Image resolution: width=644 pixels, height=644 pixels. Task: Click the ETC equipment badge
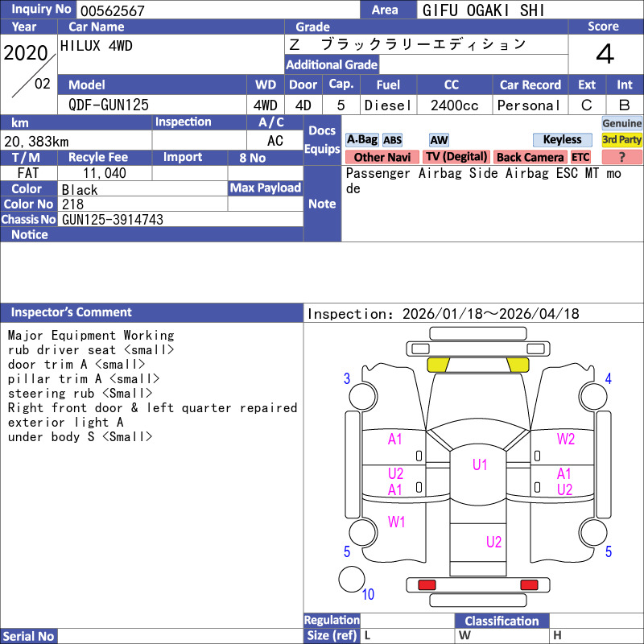[580, 158]
